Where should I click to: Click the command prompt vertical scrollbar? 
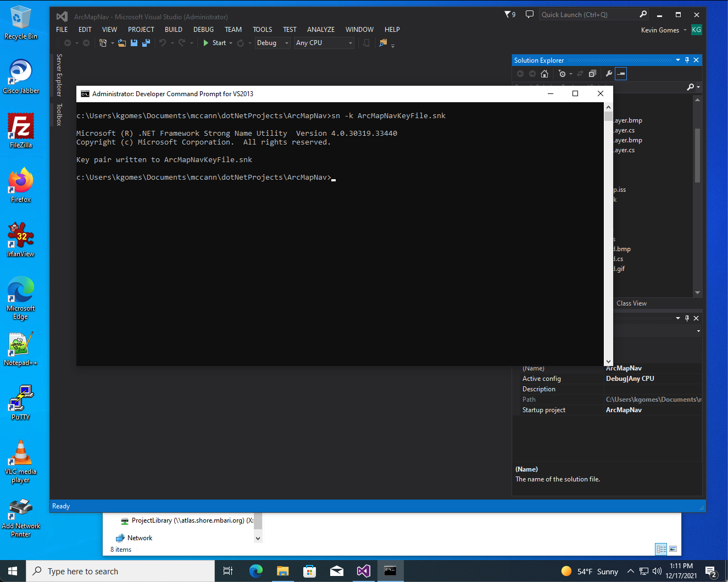[x=608, y=234]
